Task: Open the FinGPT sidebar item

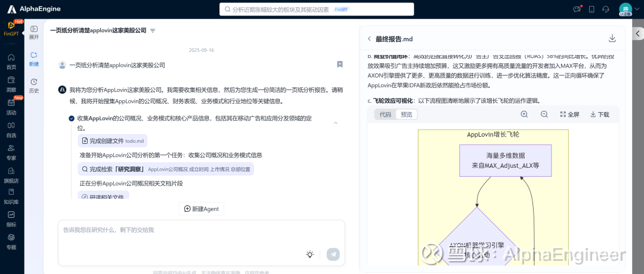Action: [x=11, y=29]
